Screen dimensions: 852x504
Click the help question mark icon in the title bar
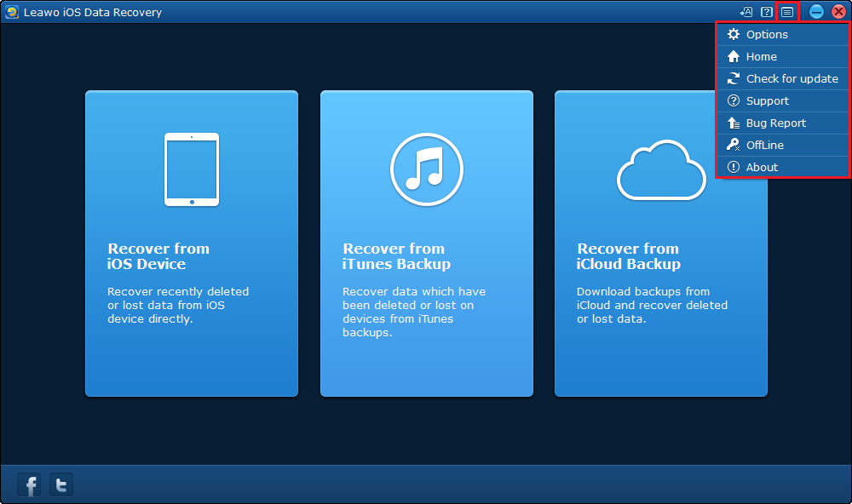tap(767, 12)
